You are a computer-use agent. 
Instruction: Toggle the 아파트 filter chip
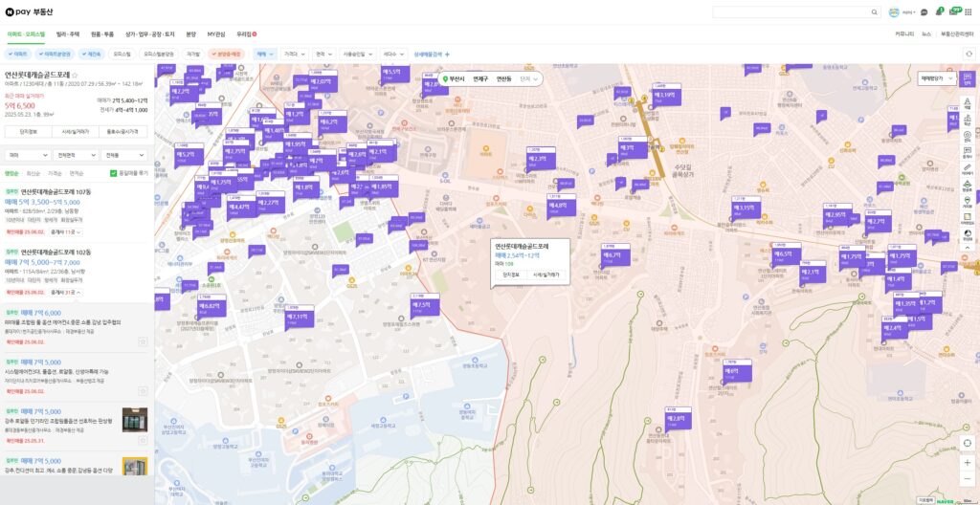tap(18, 55)
